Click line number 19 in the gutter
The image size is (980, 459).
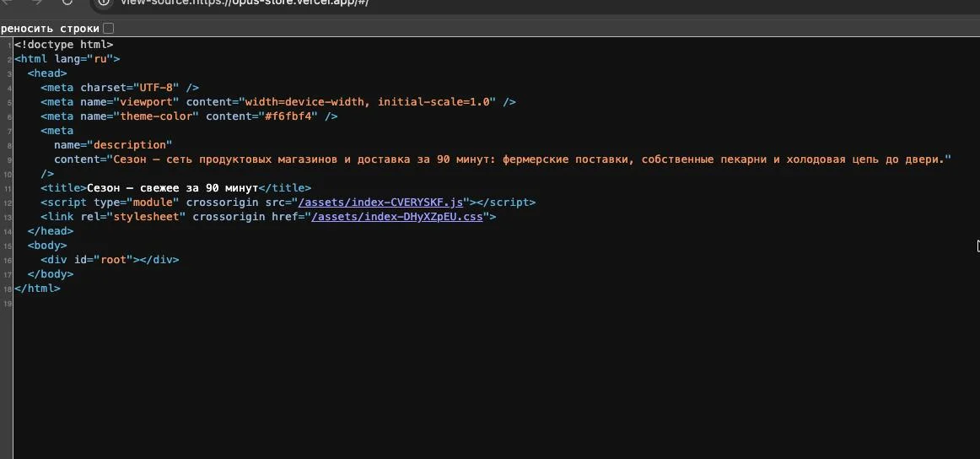8,303
